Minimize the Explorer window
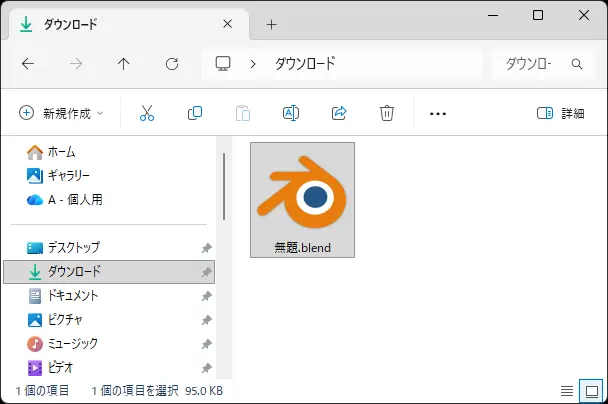This screenshot has height=404, width=608. point(493,16)
